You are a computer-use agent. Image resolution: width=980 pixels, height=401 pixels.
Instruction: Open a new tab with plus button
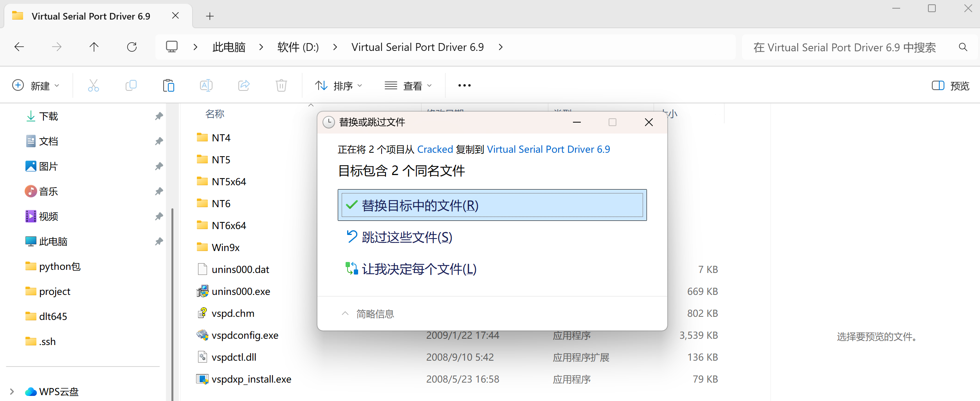pos(210,16)
